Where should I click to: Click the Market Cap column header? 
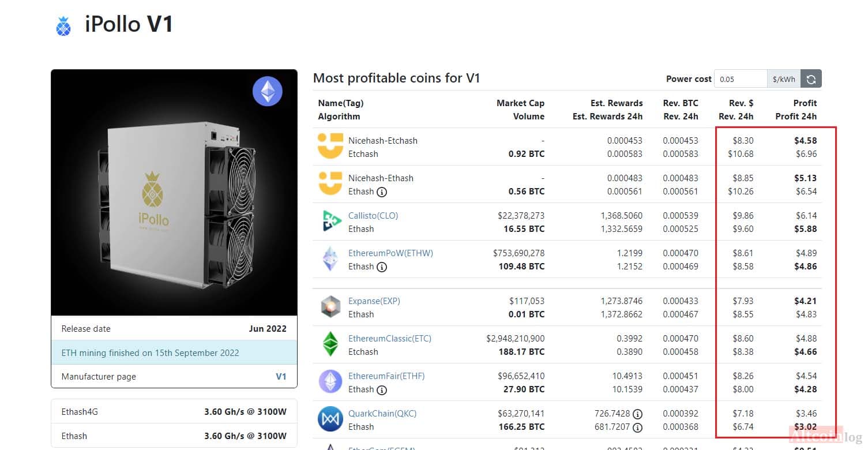[520, 103]
